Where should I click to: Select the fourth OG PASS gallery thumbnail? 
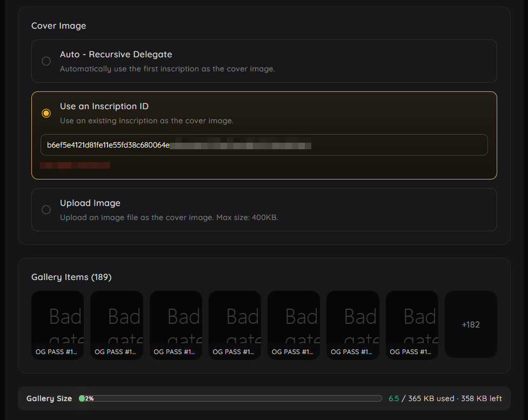235,324
